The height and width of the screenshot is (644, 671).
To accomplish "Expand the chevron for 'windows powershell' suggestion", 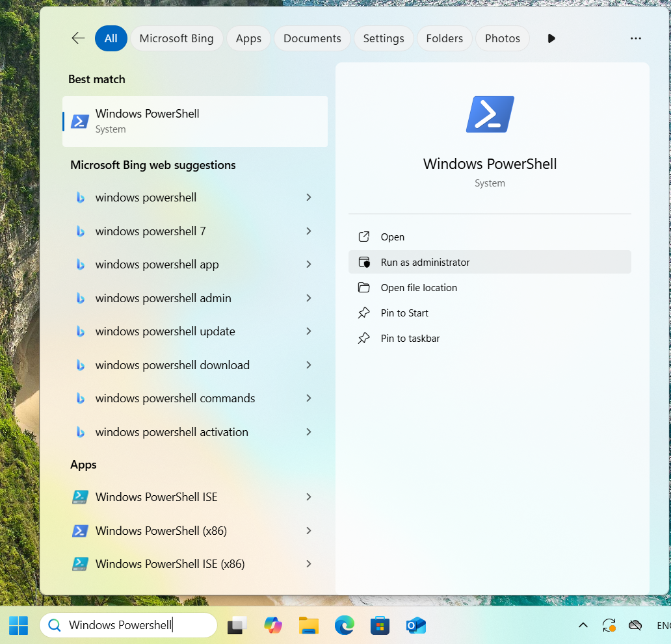I will [309, 197].
